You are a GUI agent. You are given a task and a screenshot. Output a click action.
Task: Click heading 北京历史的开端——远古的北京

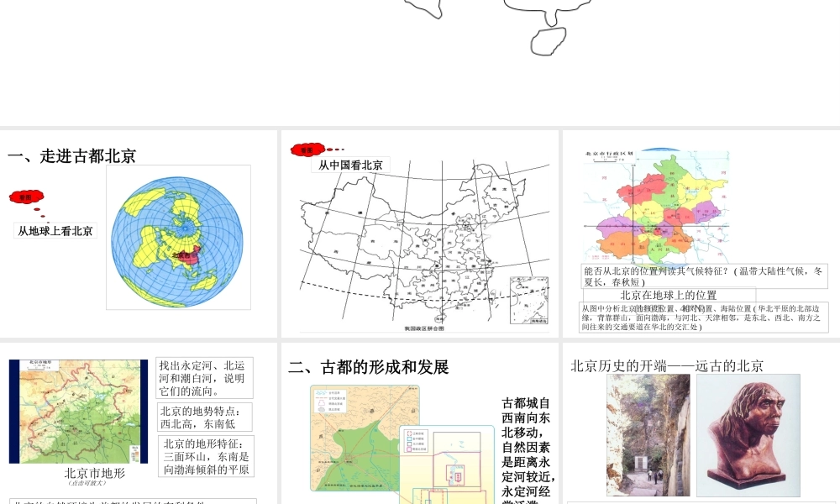667,365
